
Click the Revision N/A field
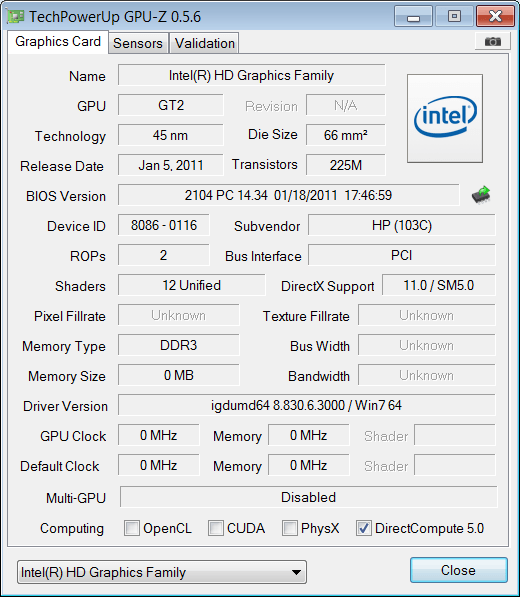tap(346, 105)
